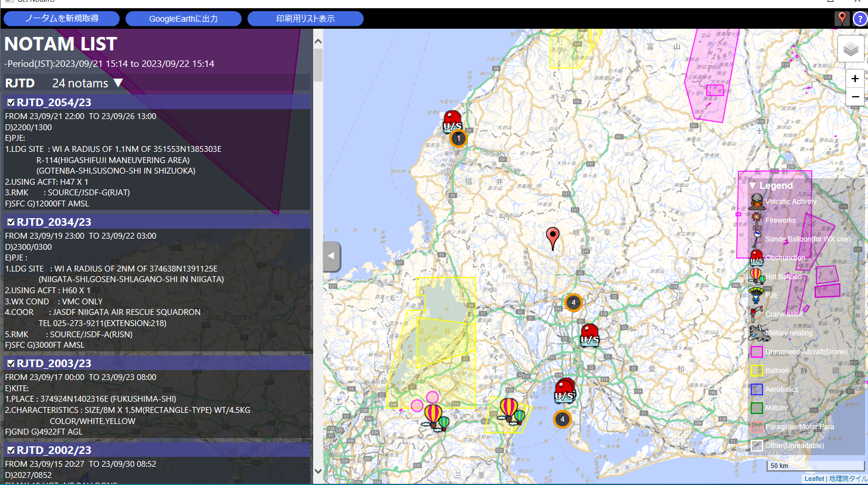Click the northernmost U/S obstruction marker on map
The height and width of the screenshot is (485, 868).
(x=452, y=121)
